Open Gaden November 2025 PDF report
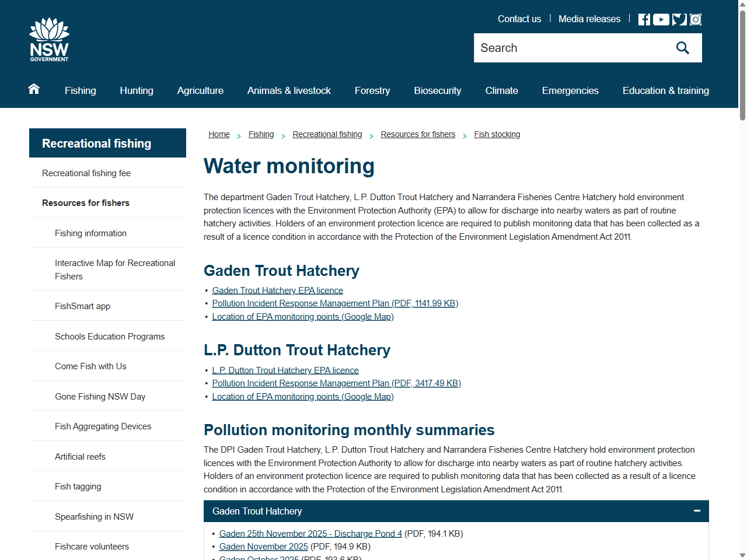747x560 pixels. click(263, 547)
